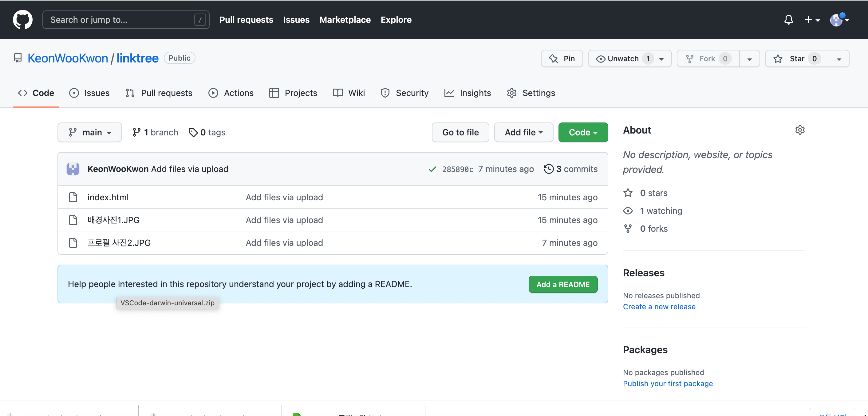Image resolution: width=868 pixels, height=416 pixels.
Task: View 0 forks link
Action: [x=645, y=229]
